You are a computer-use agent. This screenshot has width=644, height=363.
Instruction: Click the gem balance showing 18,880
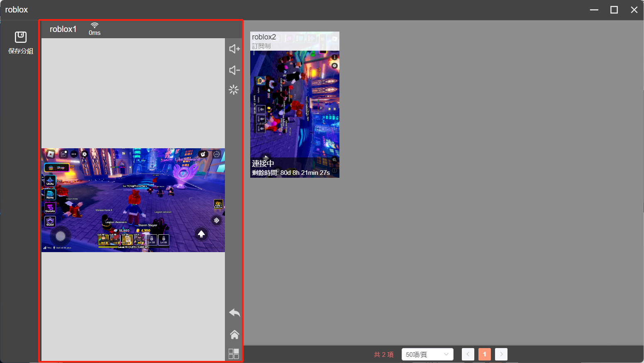[x=121, y=231]
